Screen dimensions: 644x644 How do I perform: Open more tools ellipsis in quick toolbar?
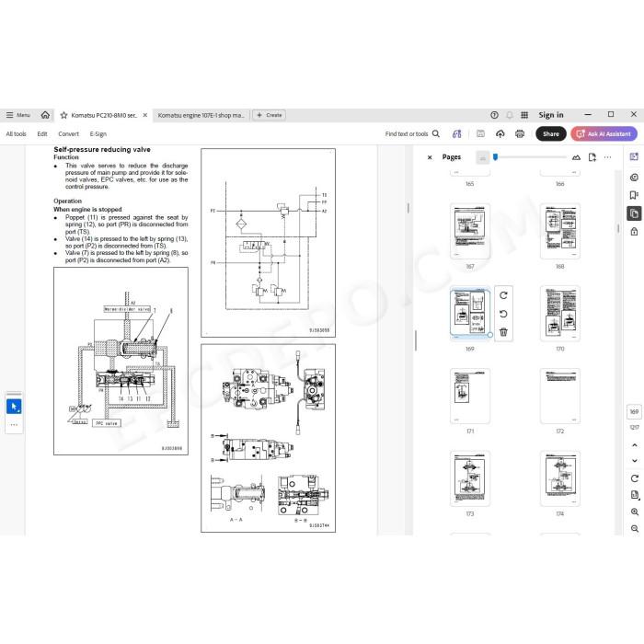[x=14, y=425]
